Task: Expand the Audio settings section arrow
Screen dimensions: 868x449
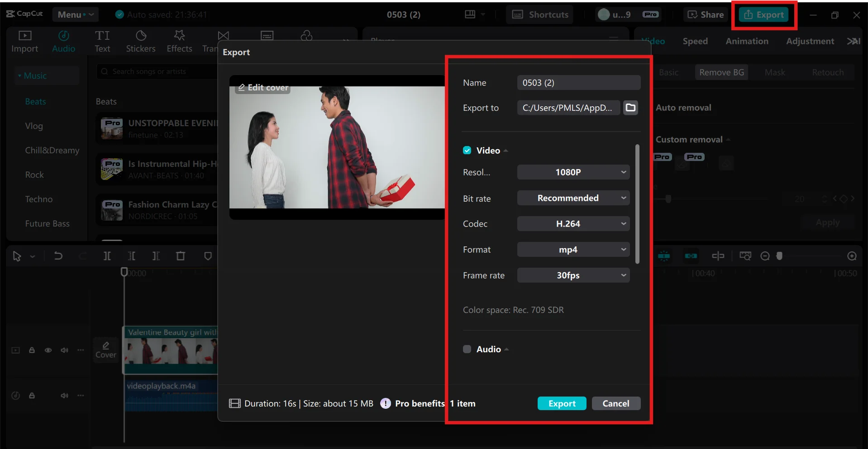Action: (506, 350)
